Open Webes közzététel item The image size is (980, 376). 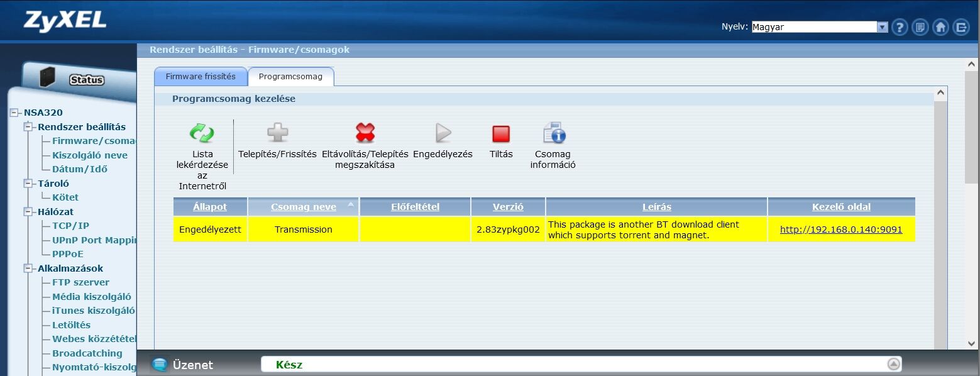94,339
